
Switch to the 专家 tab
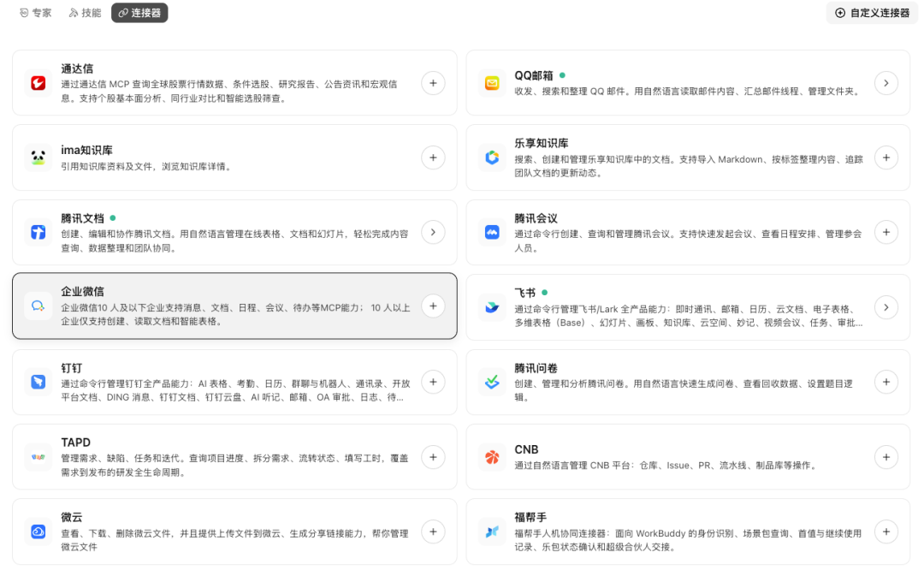(x=35, y=13)
